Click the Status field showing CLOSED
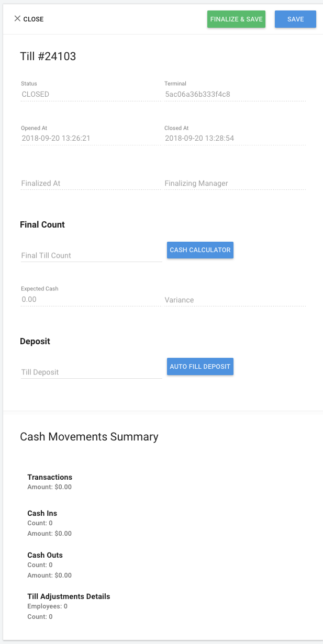 click(x=91, y=95)
